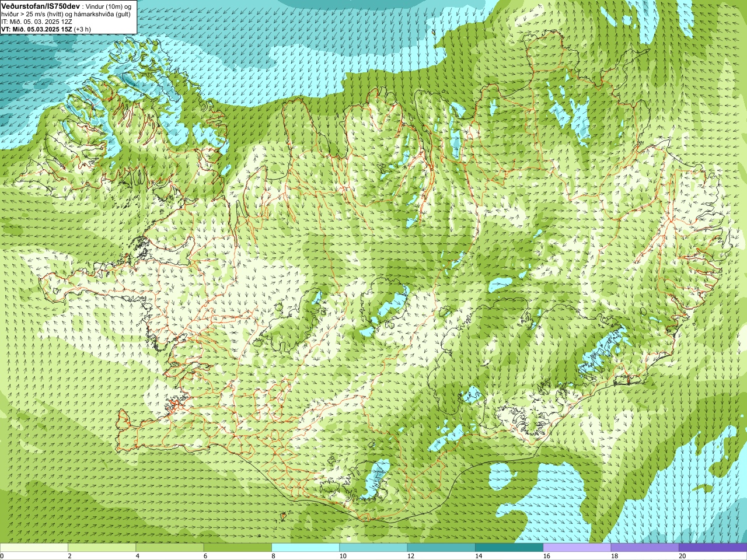The image size is (747, 560).
Task: Click the light green 2–4 m/s legend swatch
Action: (x=102, y=548)
